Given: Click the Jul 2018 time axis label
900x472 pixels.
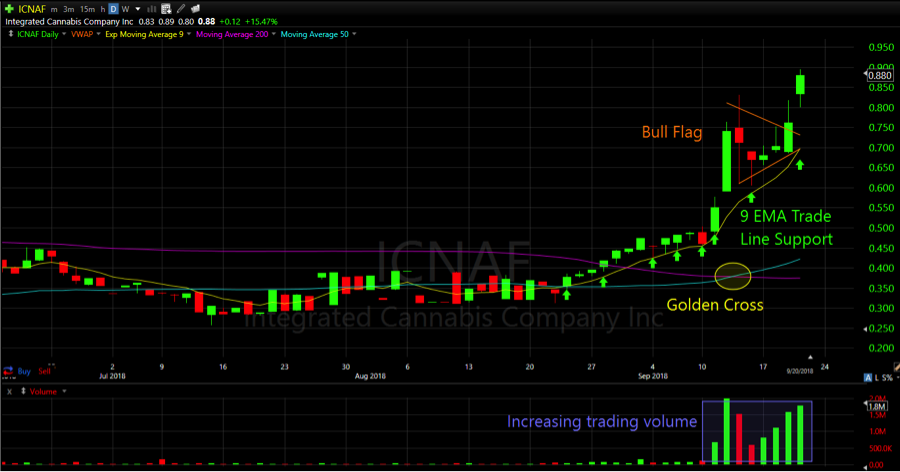Looking at the screenshot, I should 112,376.
